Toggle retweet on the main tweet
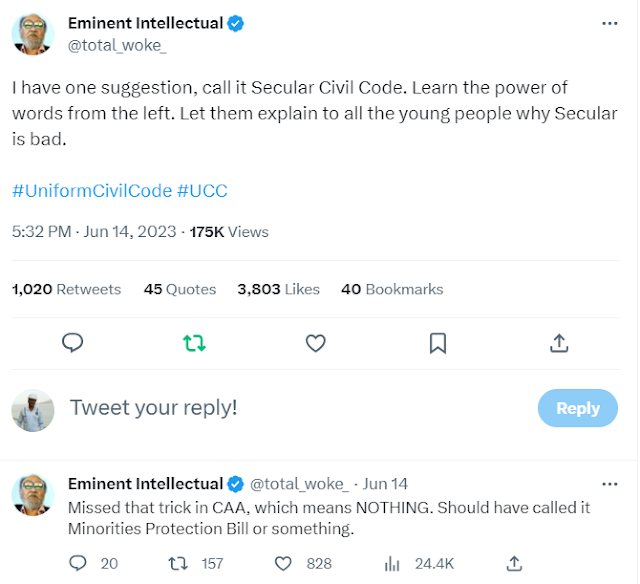Image resolution: width=640 pixels, height=584 pixels. point(194,344)
